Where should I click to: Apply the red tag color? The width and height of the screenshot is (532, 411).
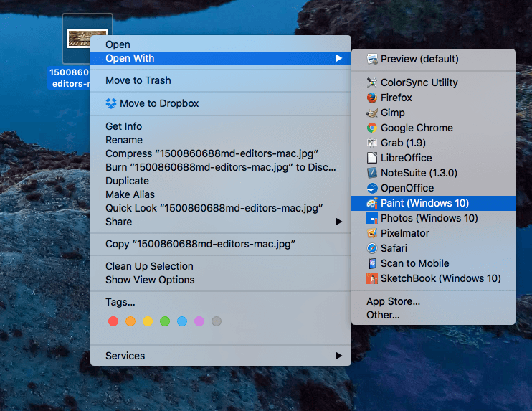(x=113, y=321)
